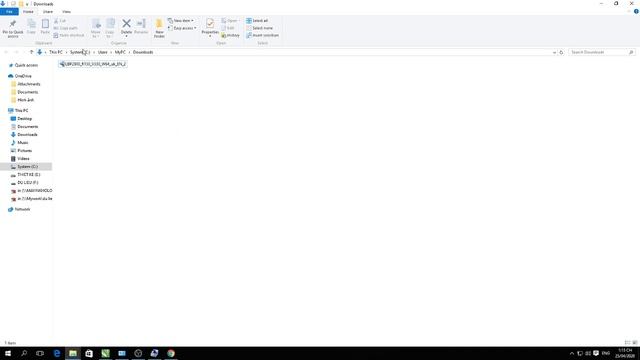The height and width of the screenshot is (360, 640).
Task: Open the OneDrive Attachments folder
Action: coord(29,84)
